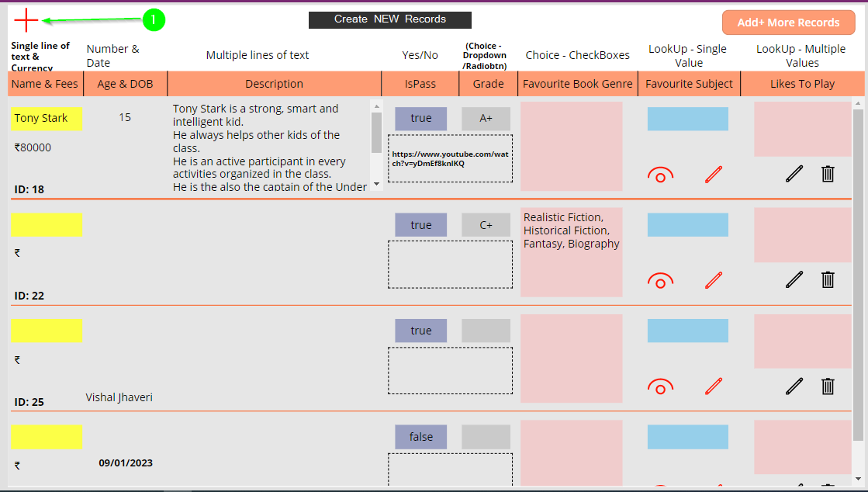Viewport: 868px width, 492px height.
Task: Click the 09/01/2023 date text
Action: (126, 463)
